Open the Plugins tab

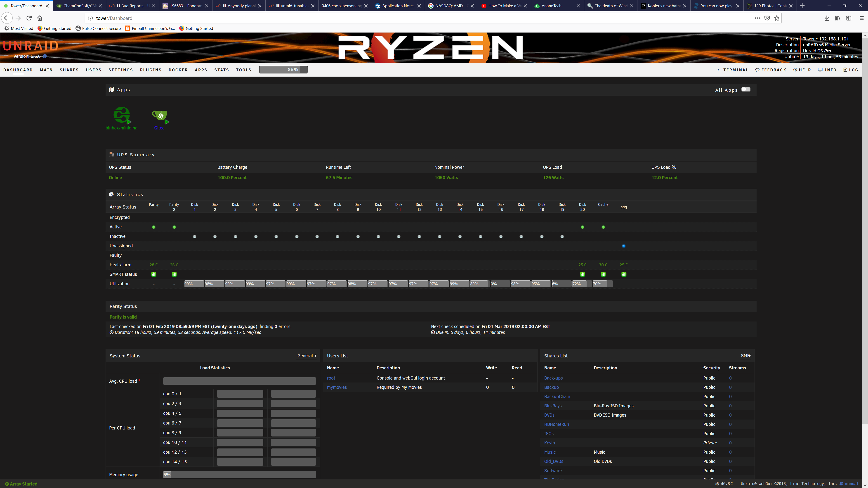tap(151, 70)
